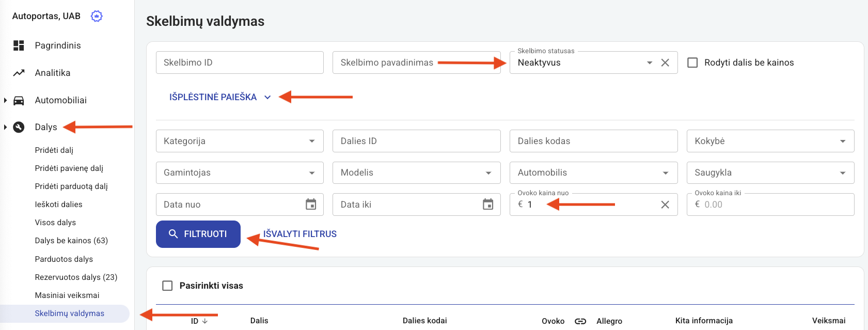868x330 pixels.
Task: Open the Kategorija dropdown
Action: point(240,141)
